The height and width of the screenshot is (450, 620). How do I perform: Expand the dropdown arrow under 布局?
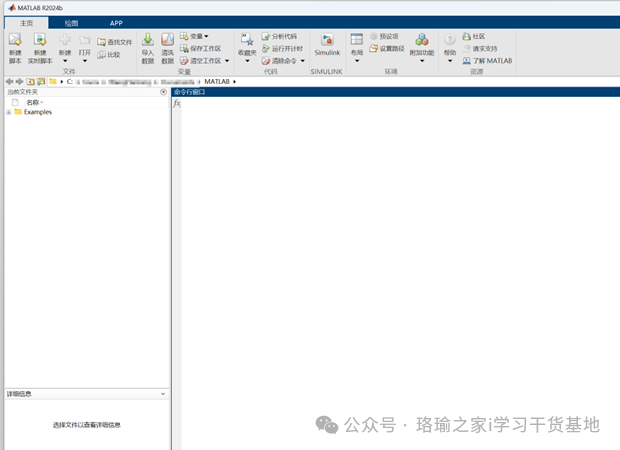click(357, 61)
